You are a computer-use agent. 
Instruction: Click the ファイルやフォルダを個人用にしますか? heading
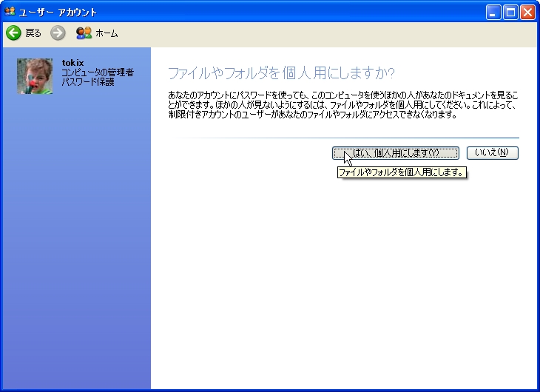click(x=281, y=73)
